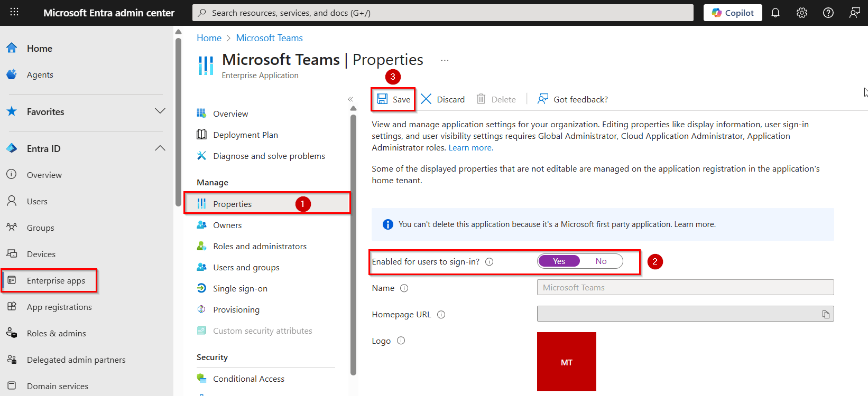This screenshot has height=396, width=868.
Task: Click the Entra ID diamond icon
Action: pos(12,148)
